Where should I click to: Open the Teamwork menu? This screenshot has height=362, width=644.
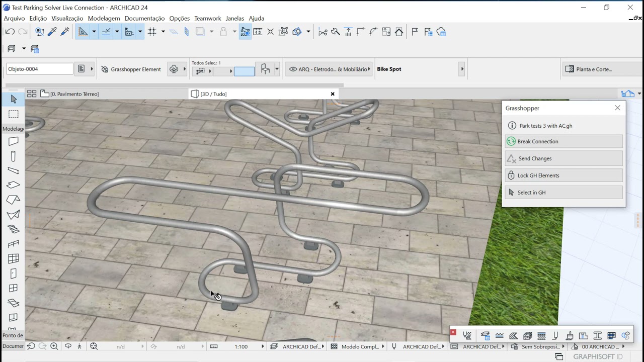coord(208,18)
